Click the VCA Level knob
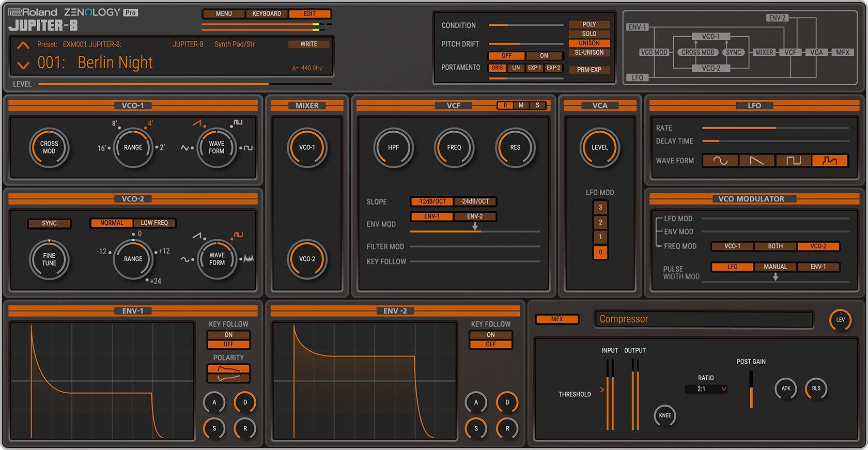 tap(599, 148)
